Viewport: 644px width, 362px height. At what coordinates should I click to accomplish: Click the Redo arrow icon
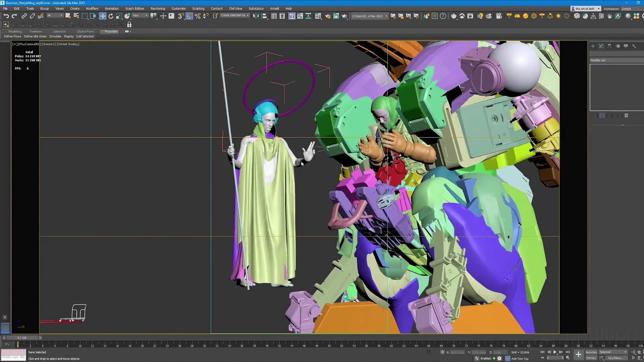[x=14, y=16]
